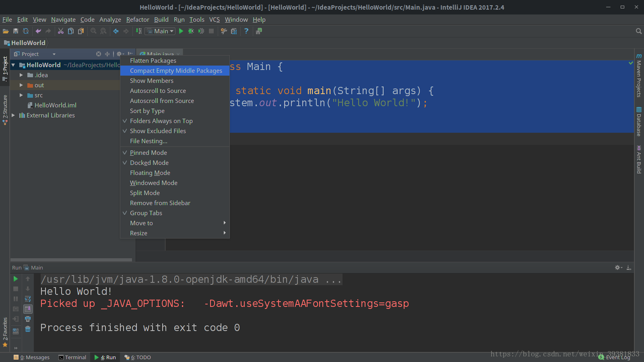This screenshot has width=644, height=362.
Task: Enable Compact Empty Middle Packages
Action: [175, 70]
